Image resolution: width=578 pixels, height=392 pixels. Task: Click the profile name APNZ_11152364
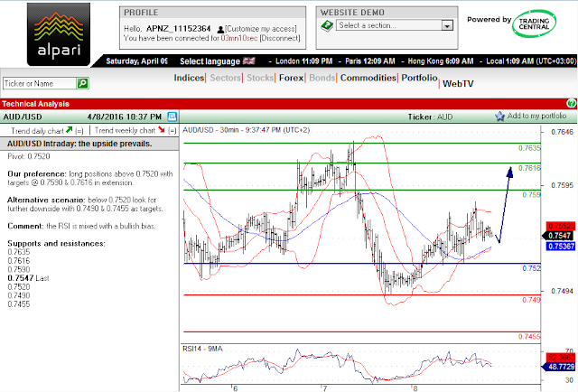[x=179, y=29]
